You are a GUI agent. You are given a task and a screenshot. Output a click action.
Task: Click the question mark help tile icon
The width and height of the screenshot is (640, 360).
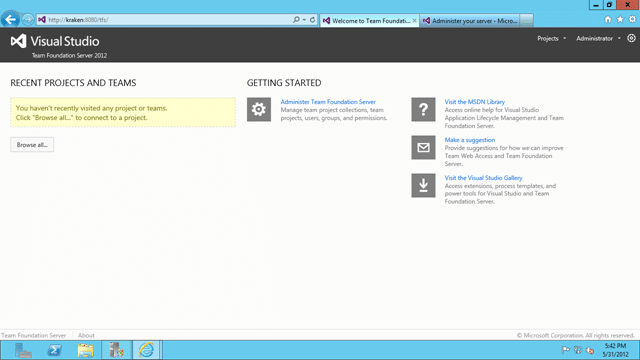click(x=423, y=109)
